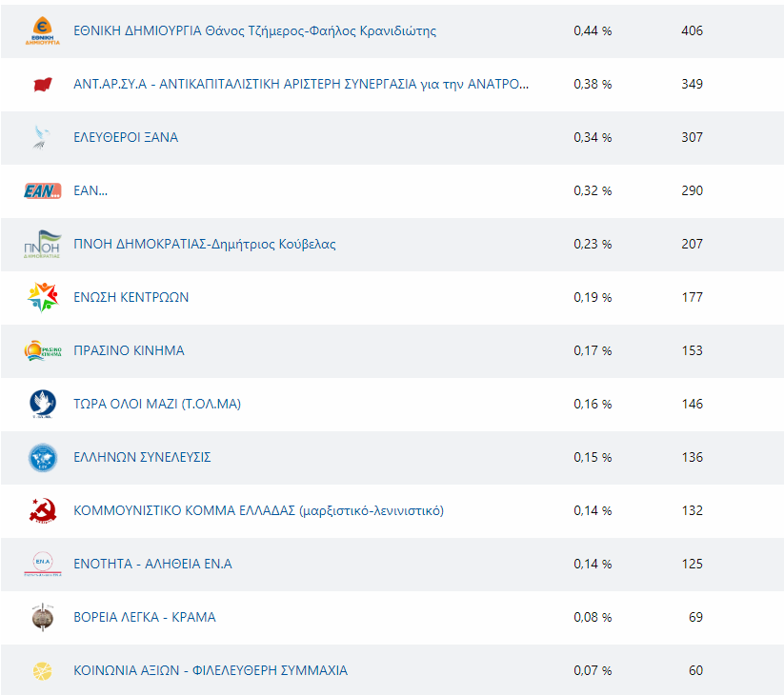Open the ΤΩΡΑ ΟΛΟΙ ΜΑΖΙ (Τ.ΟΛ.ΜΑ) link
The image size is (784, 695).
coord(157,404)
